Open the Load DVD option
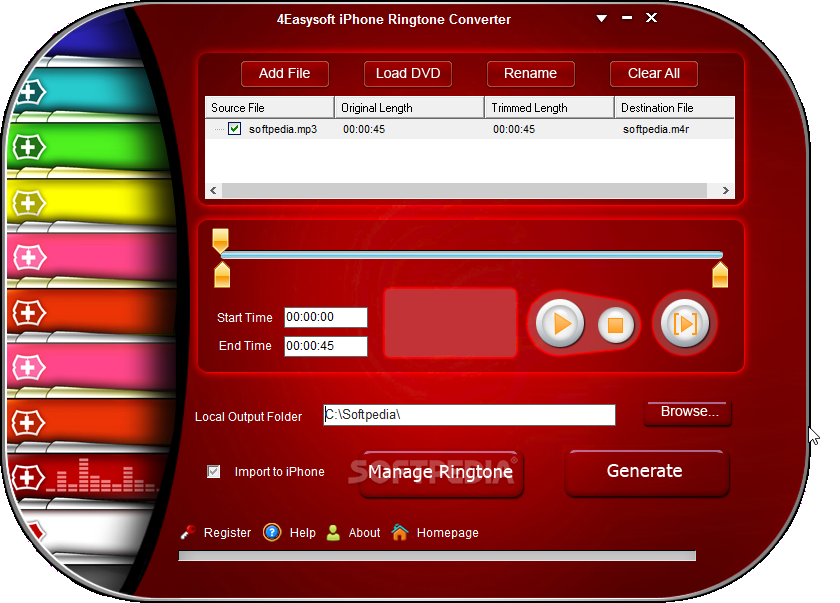 click(x=408, y=73)
